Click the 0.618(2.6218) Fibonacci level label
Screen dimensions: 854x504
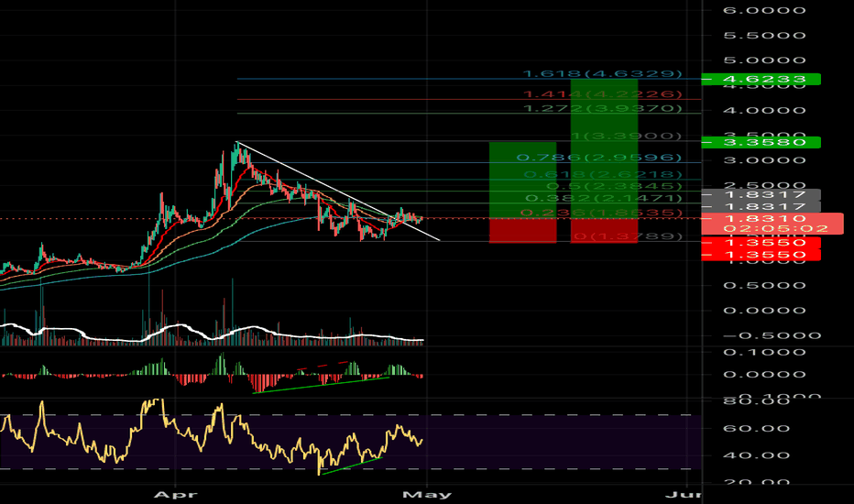tap(603, 174)
